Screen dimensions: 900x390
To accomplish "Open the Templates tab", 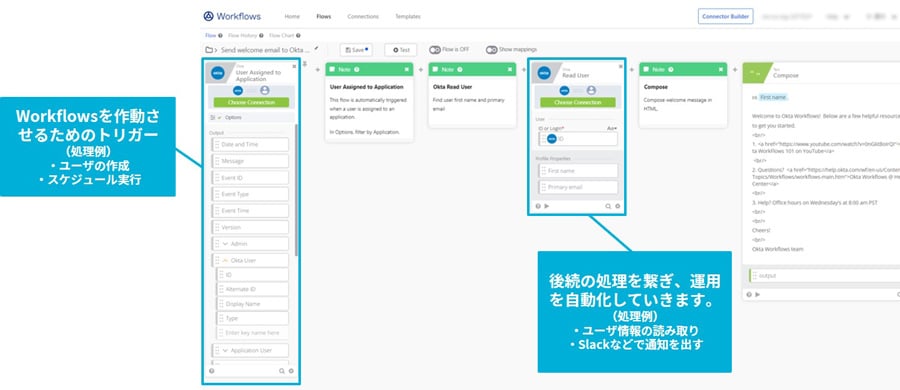I will pos(408,17).
